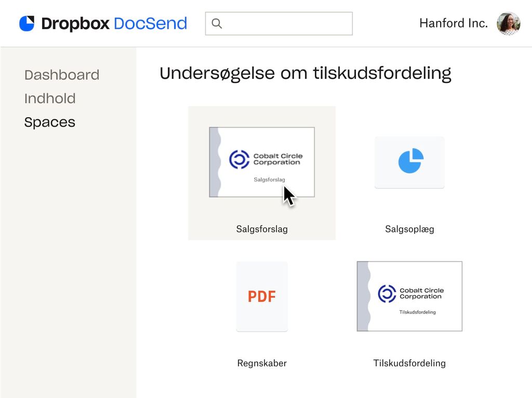Select the Salgsforslag document thumbnail
The width and height of the screenshot is (532, 398).
coord(261,161)
